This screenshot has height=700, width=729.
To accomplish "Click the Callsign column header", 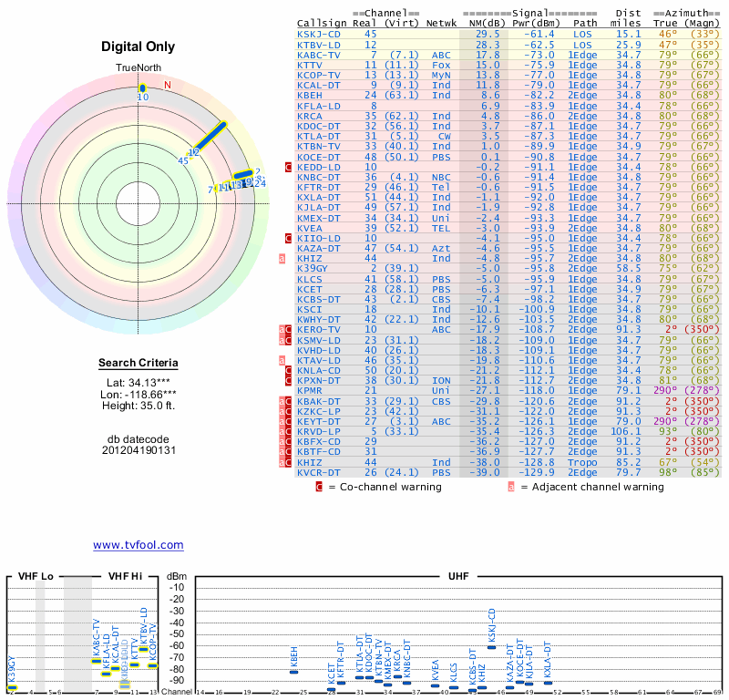I will [322, 23].
